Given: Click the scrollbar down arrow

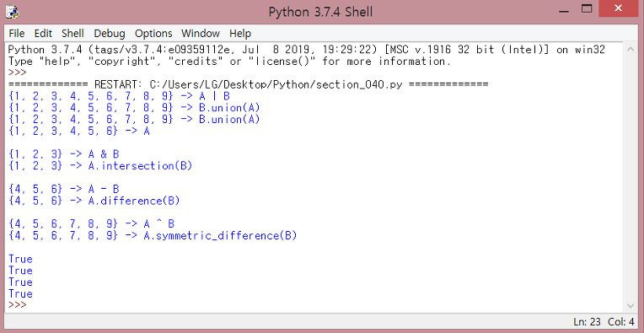Looking at the screenshot, I should click(x=631, y=305).
